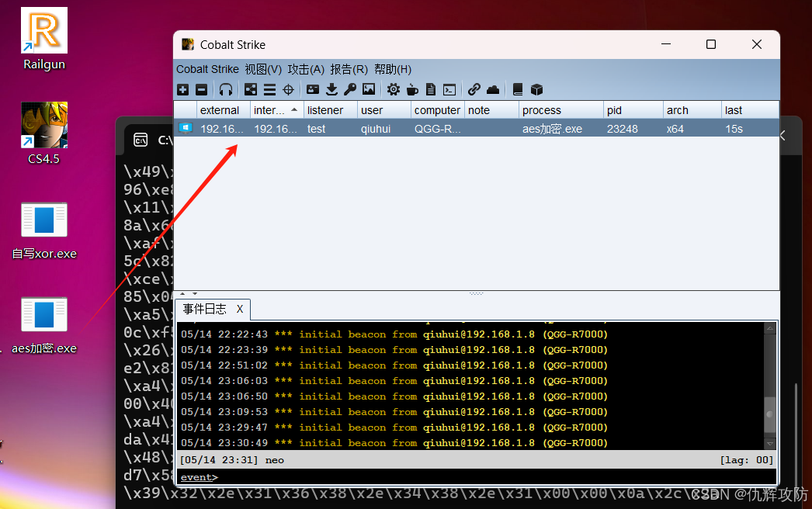Open keystrokes via the key icon
Screen dimensions: 812x509
350,89
